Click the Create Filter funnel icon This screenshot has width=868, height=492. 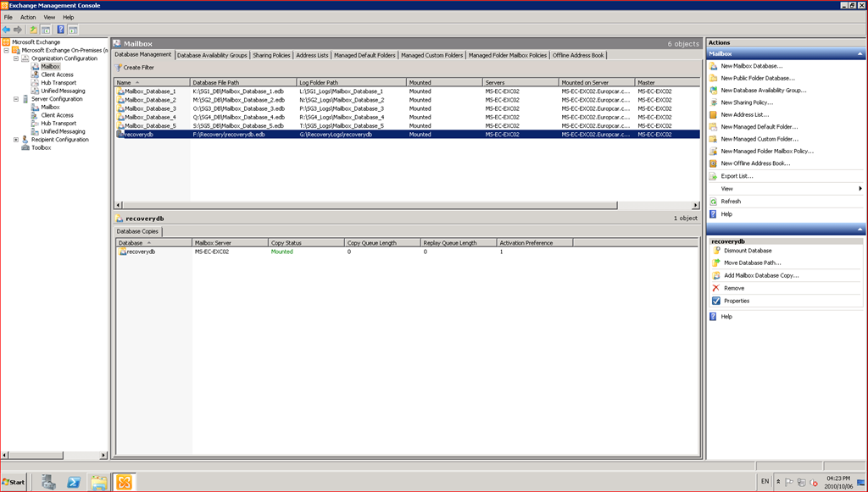click(x=120, y=67)
